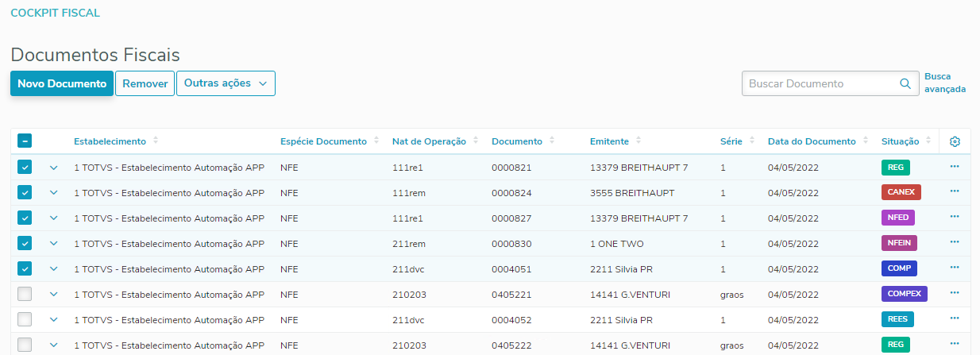Uncheck row for document 0000821
This screenshot has width=980, height=355.
pos(25,167)
